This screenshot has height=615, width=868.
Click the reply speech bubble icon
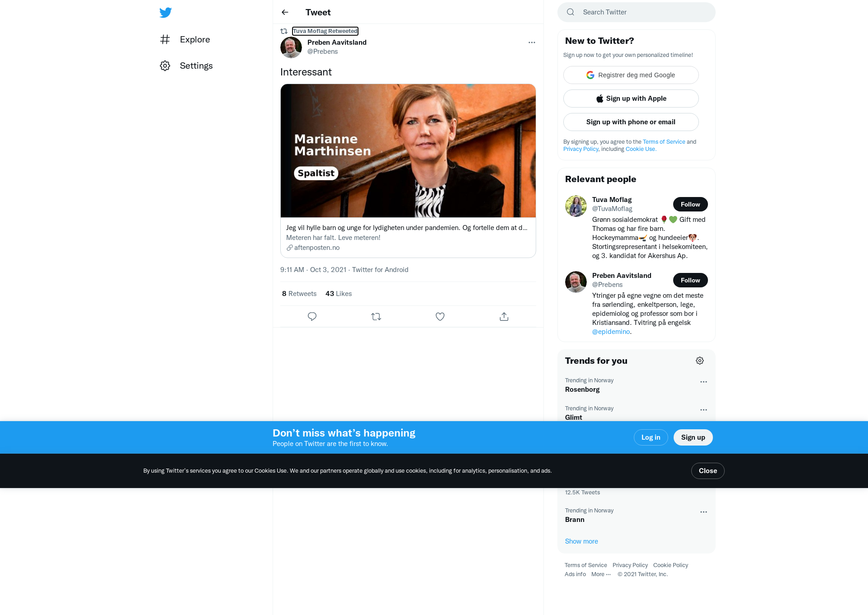pos(312,316)
